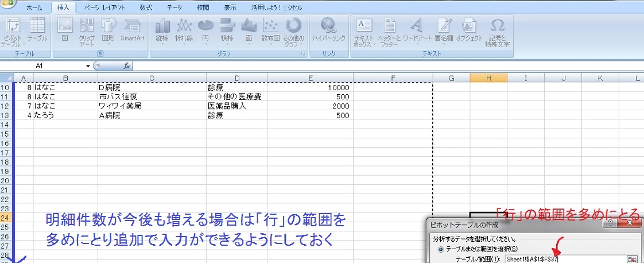Open the help button of pivot dialog
Screen dimensions: 644x263
pyautogui.click(x=610, y=223)
